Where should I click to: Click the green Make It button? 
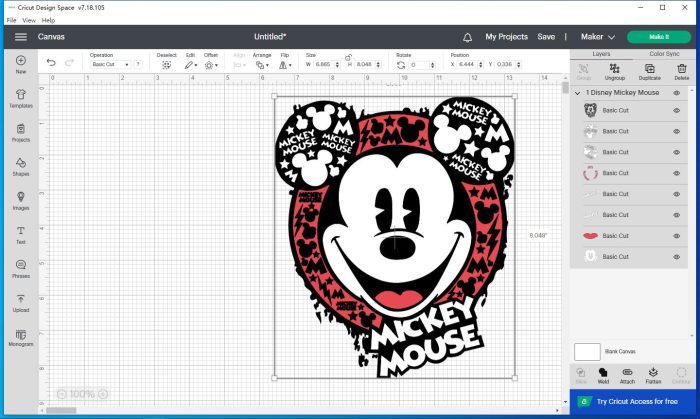click(x=659, y=37)
